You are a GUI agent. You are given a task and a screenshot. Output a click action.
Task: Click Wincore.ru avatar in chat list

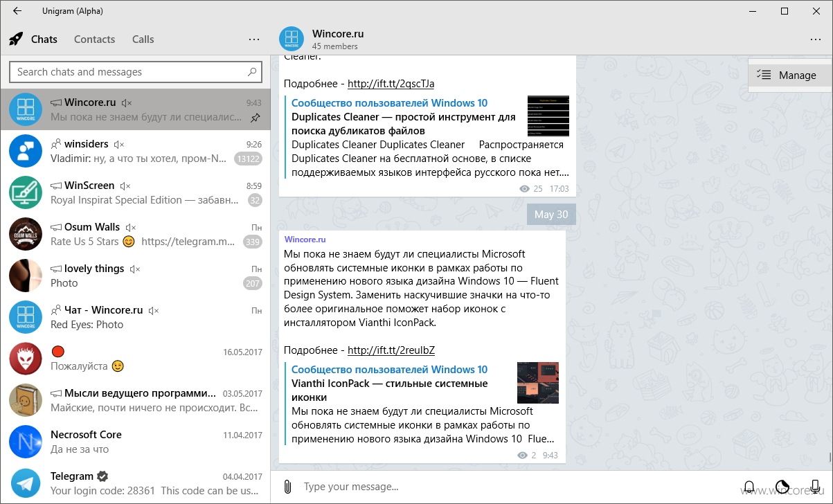click(26, 109)
